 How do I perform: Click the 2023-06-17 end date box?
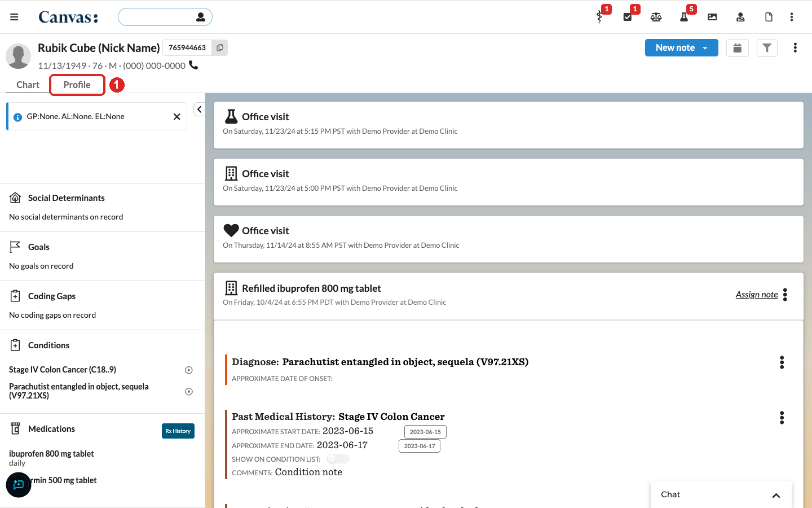pyautogui.click(x=420, y=446)
